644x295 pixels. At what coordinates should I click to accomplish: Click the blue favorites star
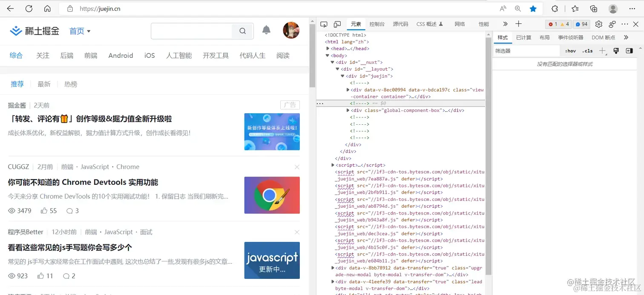tap(533, 9)
